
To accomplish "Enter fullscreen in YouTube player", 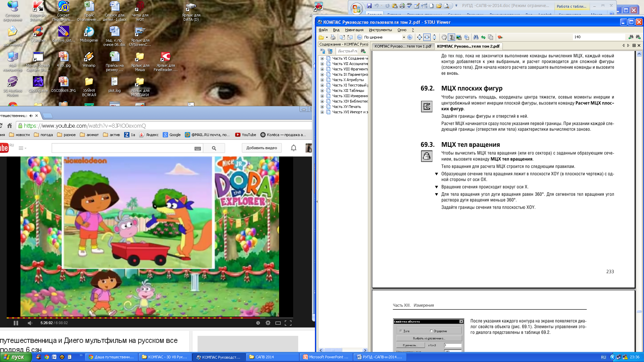I will pyautogui.click(x=288, y=323).
